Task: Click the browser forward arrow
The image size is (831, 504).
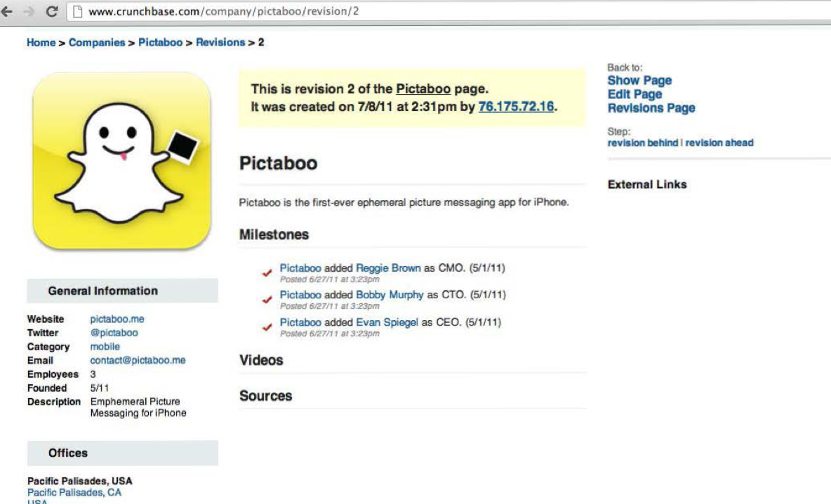Action: click(x=29, y=11)
